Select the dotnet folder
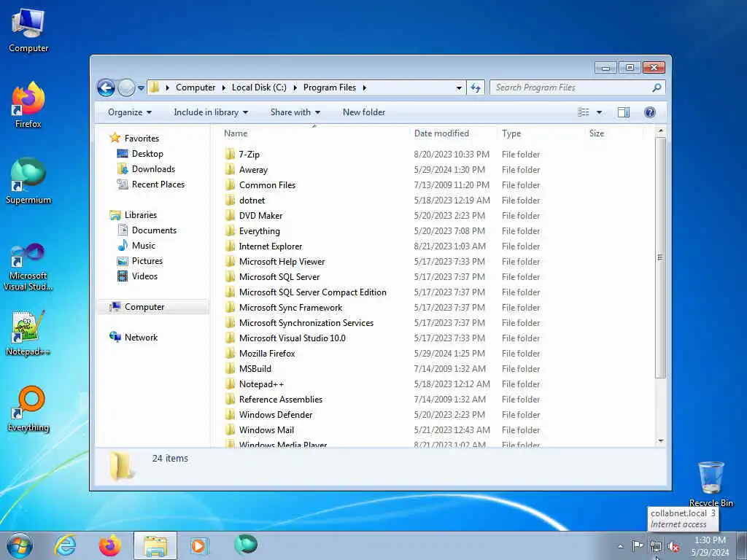This screenshot has width=747, height=560. (x=252, y=201)
